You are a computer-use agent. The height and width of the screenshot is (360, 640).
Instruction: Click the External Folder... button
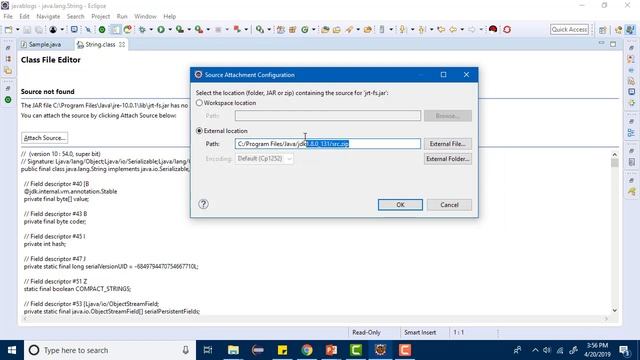tap(447, 159)
